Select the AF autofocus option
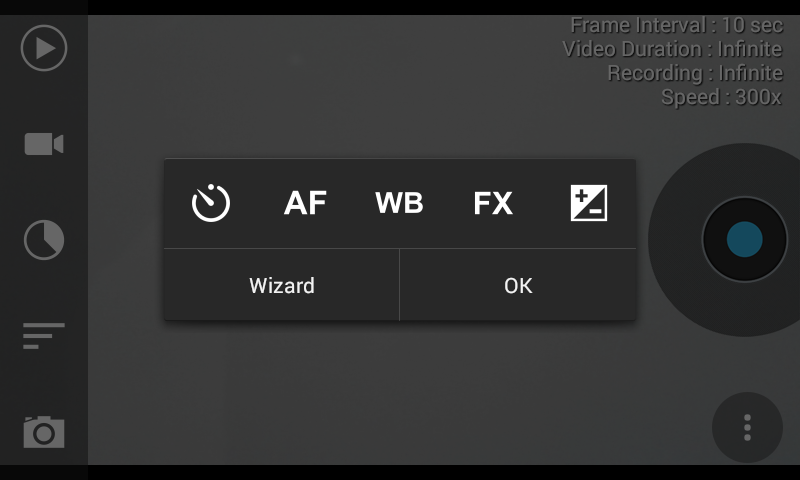800x480 pixels. point(305,203)
